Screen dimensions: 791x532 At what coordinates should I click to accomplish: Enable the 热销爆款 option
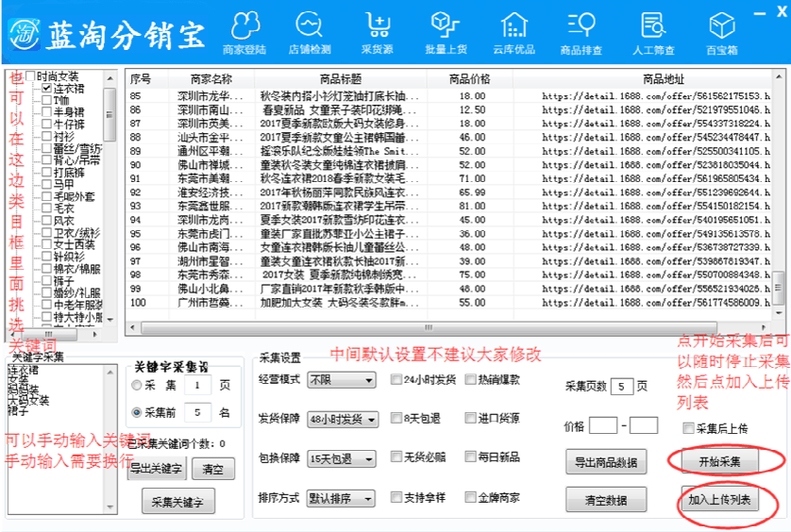(470, 379)
